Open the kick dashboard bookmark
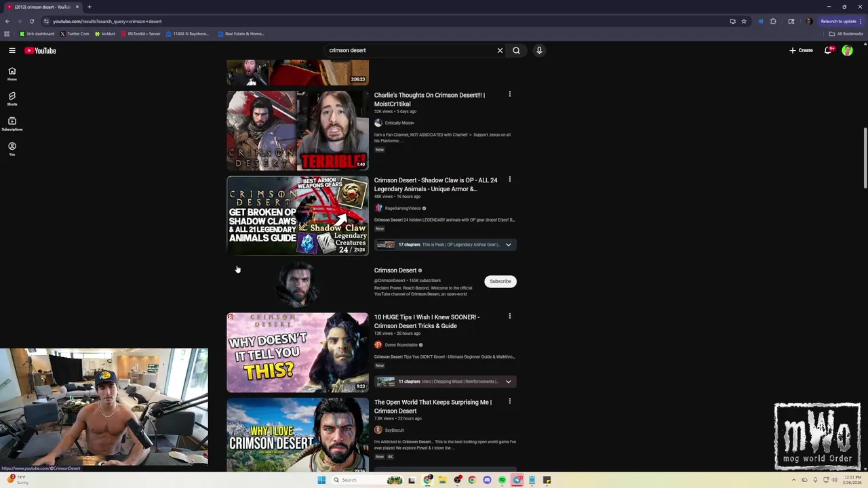The width and height of the screenshot is (868, 488). [37, 34]
